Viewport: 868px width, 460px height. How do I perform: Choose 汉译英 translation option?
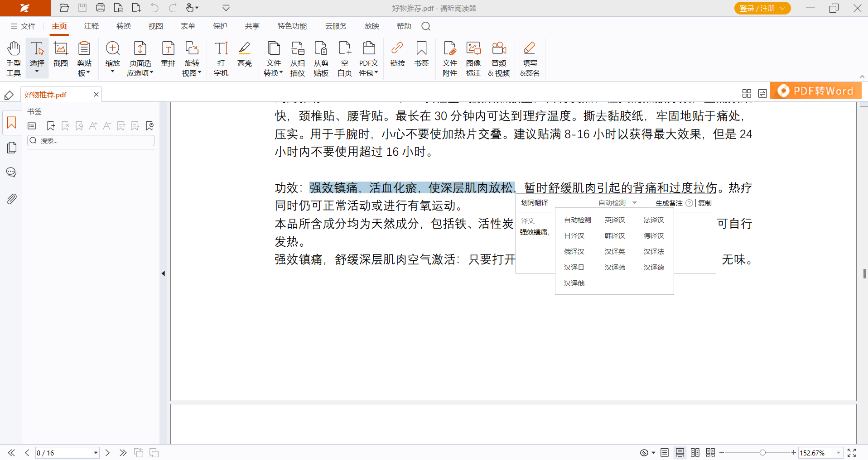615,252
